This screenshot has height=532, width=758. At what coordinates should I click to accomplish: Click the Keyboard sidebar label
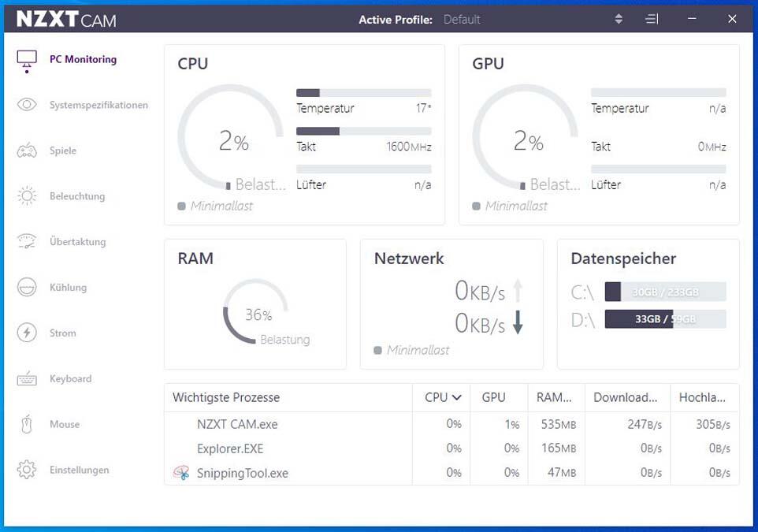click(x=71, y=378)
